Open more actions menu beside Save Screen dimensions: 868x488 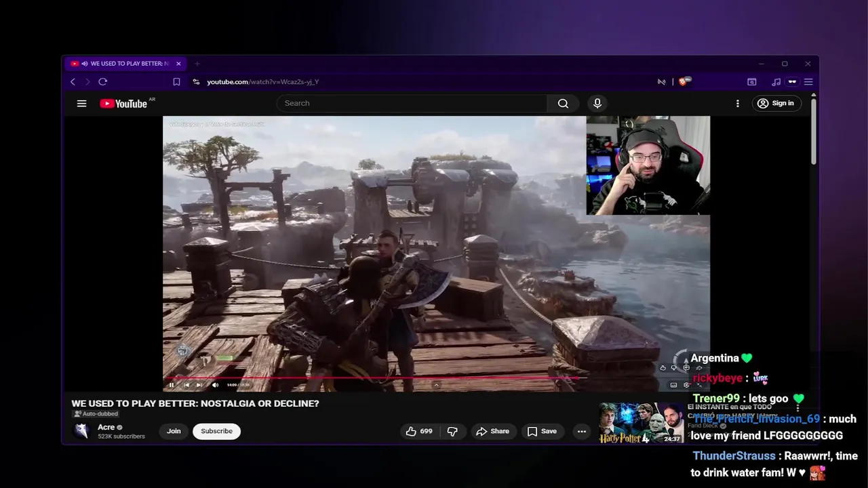point(581,431)
